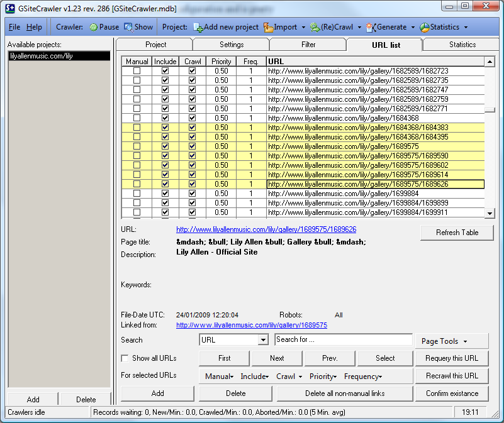Click the URL list scroll down arrow
The height and width of the screenshot is (423, 504).
490,213
